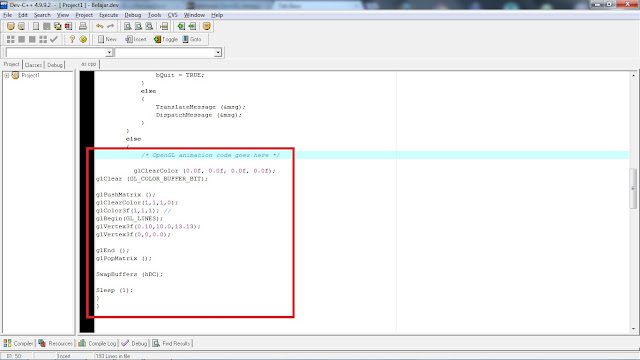Click the editor scroll up arrow
This screenshot has height=360, width=640.
633,76
